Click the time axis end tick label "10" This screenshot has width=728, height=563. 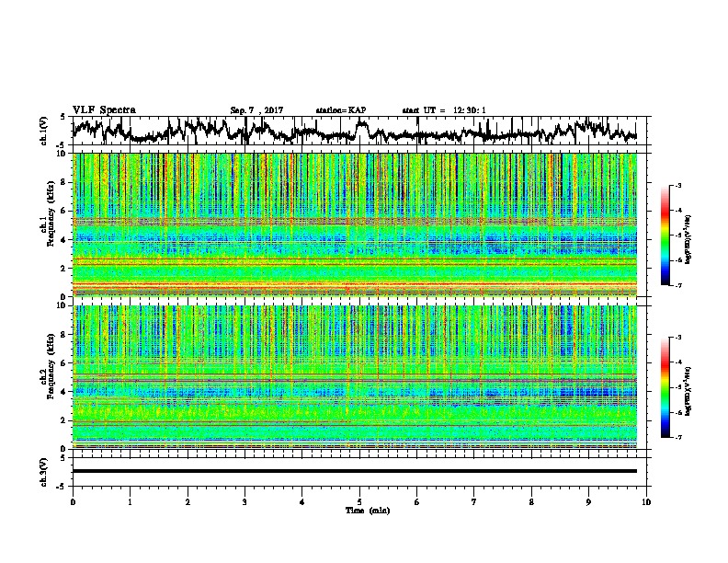[646, 502]
